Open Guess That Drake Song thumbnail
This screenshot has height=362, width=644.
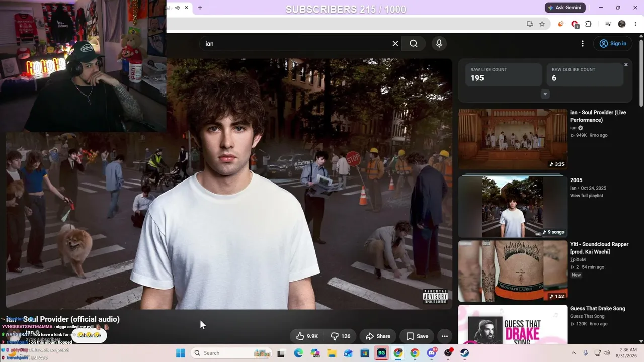pos(513,324)
